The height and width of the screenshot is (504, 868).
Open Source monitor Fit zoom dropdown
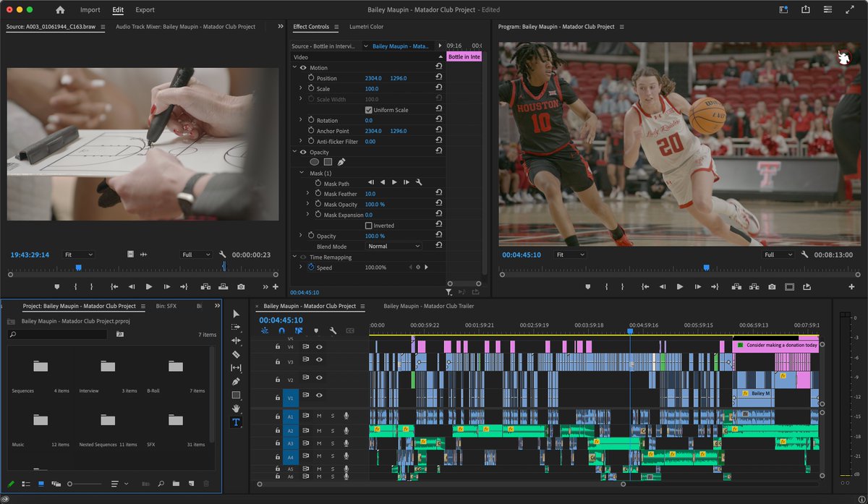[x=80, y=255]
